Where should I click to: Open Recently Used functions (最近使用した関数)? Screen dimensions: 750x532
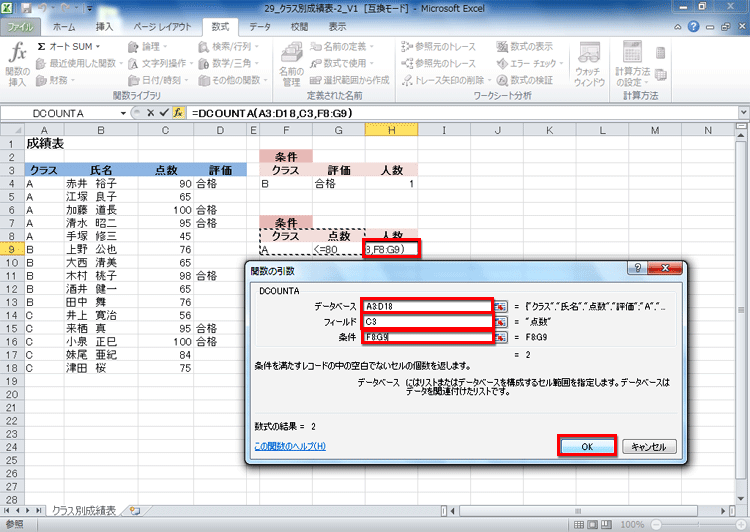tap(79, 63)
